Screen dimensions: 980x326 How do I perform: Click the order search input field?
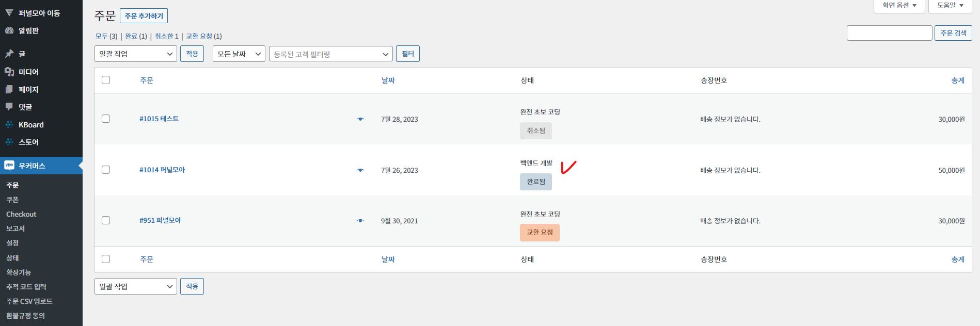click(889, 33)
